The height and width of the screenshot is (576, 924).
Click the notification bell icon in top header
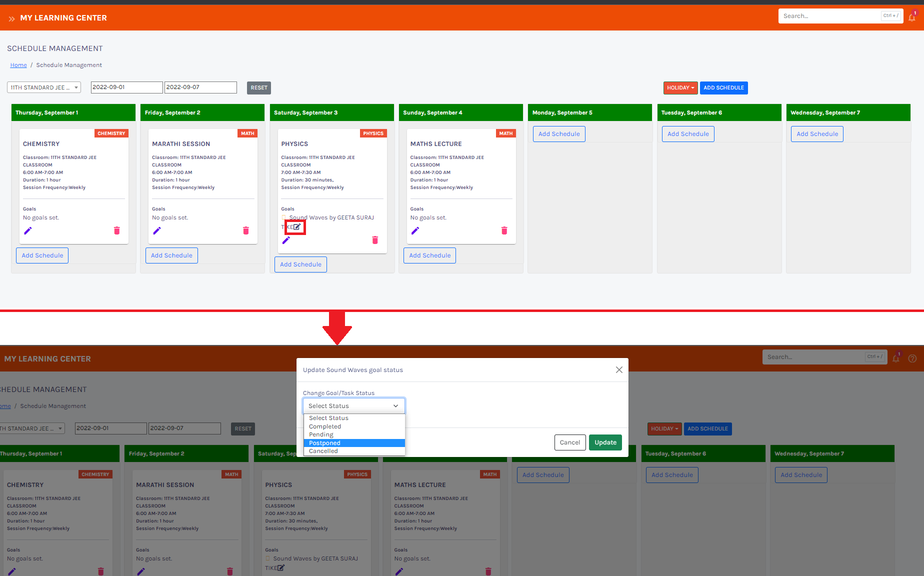coord(912,17)
